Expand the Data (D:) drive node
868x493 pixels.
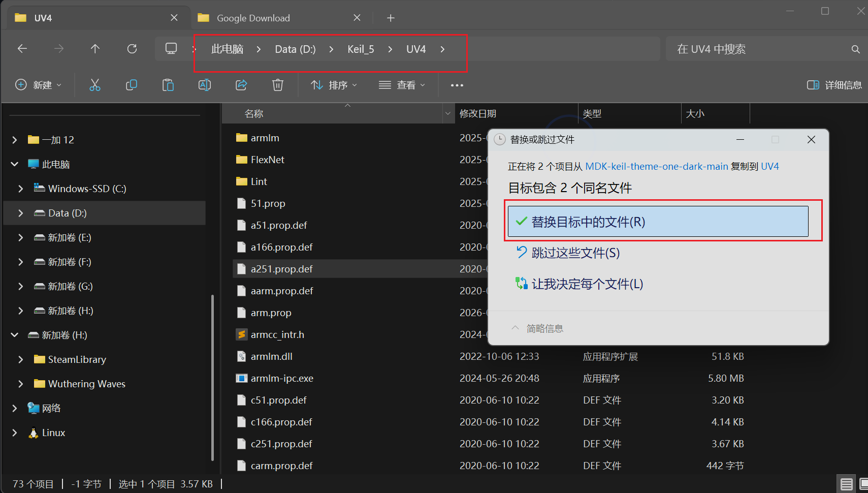(21, 213)
